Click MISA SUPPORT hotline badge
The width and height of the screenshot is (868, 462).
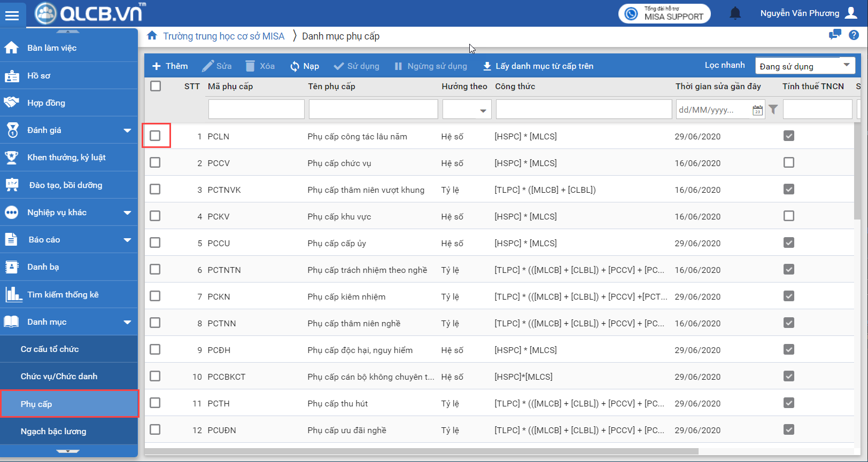(x=664, y=13)
